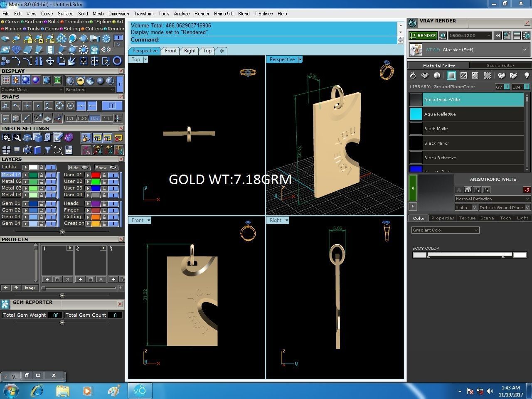Screen dimensions: 532x399
Task: Launch Paint from the taskbar
Action: tap(113, 391)
